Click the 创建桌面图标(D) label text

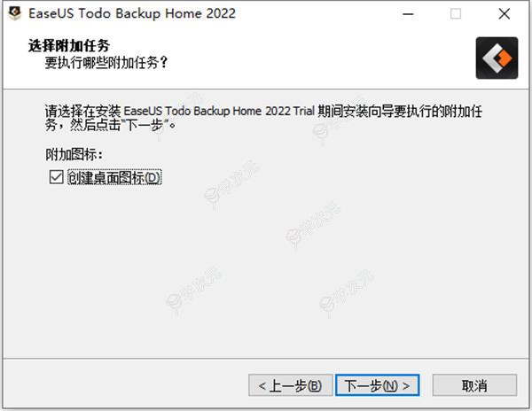click(114, 177)
